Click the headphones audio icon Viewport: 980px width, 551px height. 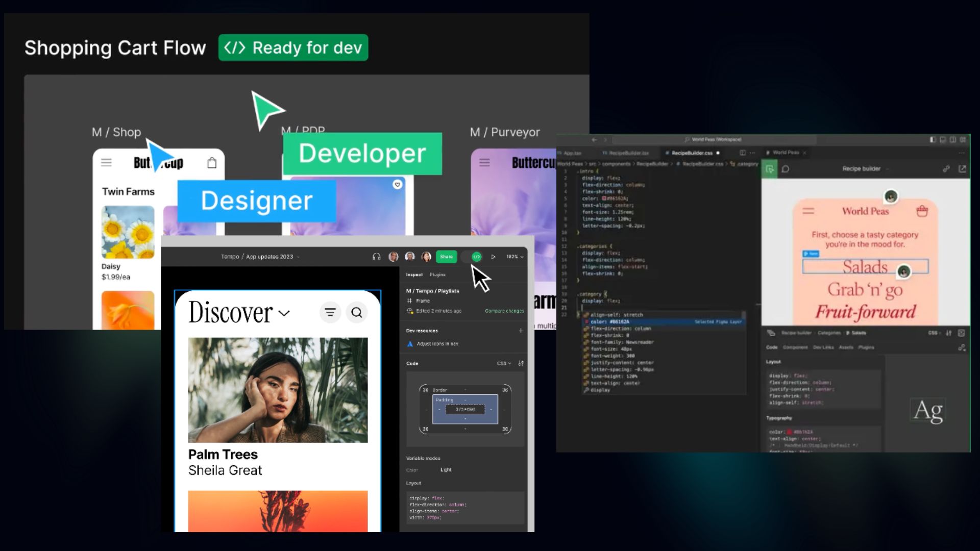(x=377, y=257)
